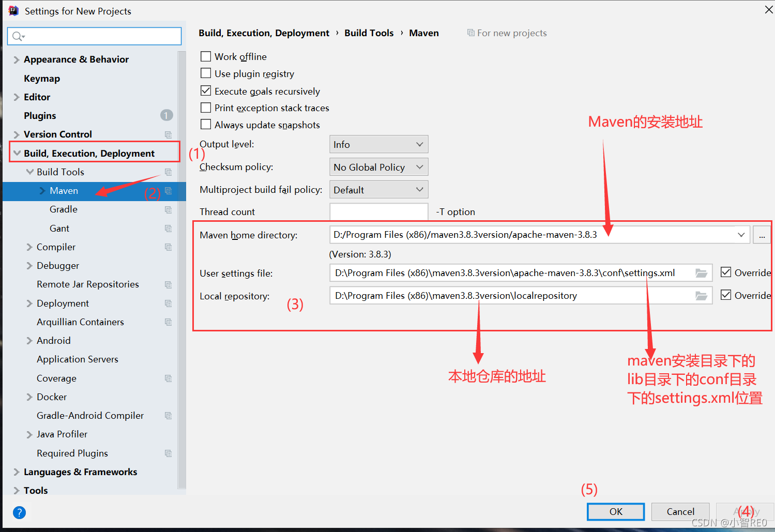Viewport: 775px width, 532px height.
Task: Open Application Servers settings
Action: pyautogui.click(x=78, y=359)
